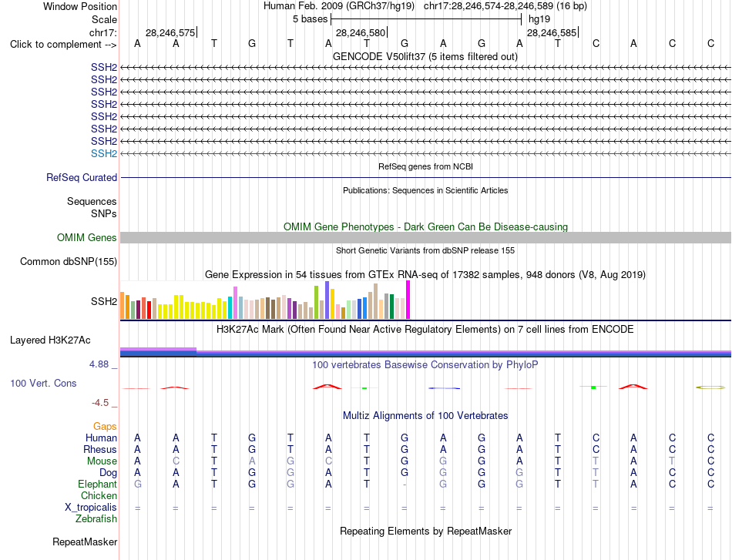Viewport: 732px width, 560px height.
Task: Click 'Publications: Sequences in Scientific Articles' title
Action: [425, 190]
